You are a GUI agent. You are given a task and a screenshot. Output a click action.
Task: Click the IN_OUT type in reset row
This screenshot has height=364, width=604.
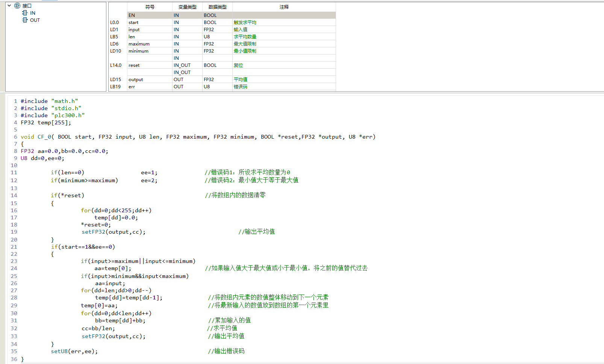pyautogui.click(x=188, y=65)
